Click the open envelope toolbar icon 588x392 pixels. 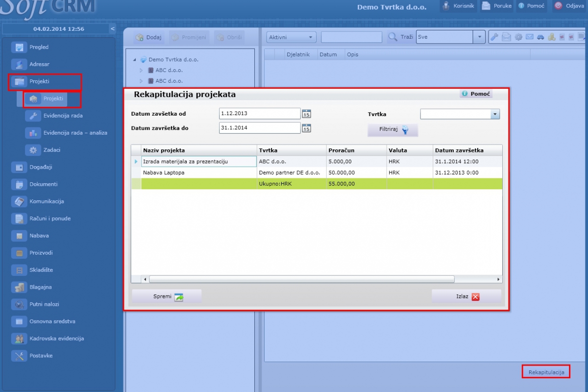506,37
